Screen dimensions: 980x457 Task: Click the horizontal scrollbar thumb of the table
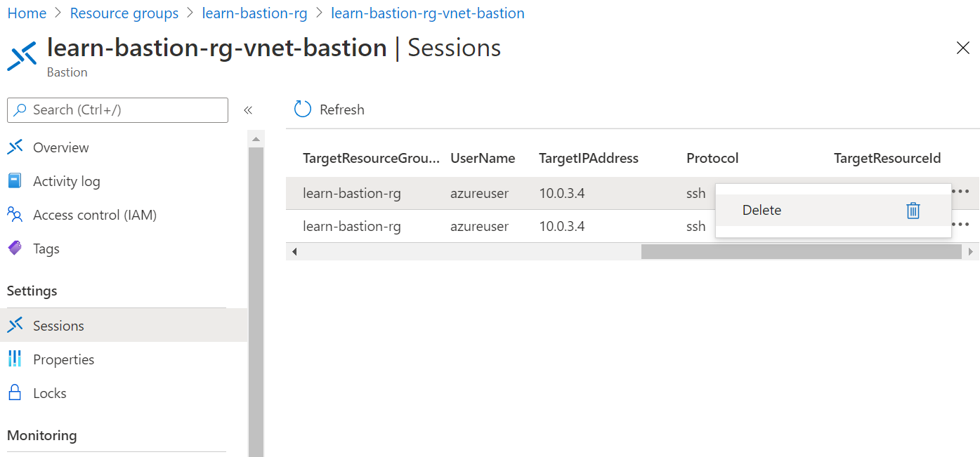point(801,251)
